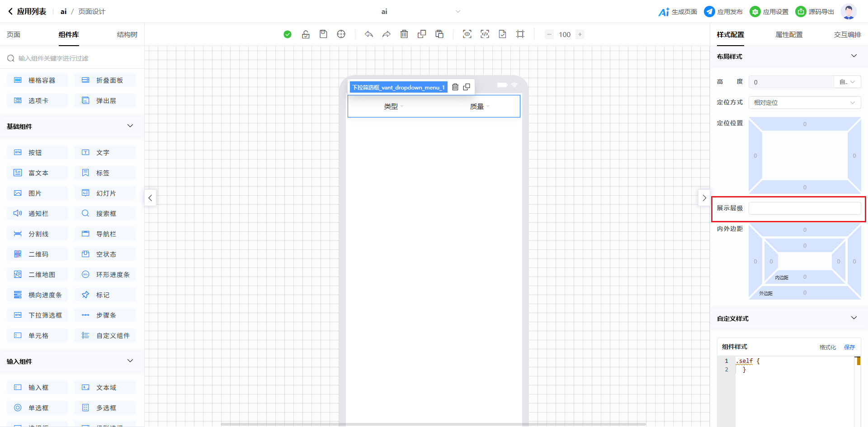Click the 应用发布 button
This screenshot has height=427, width=868.
tap(723, 12)
